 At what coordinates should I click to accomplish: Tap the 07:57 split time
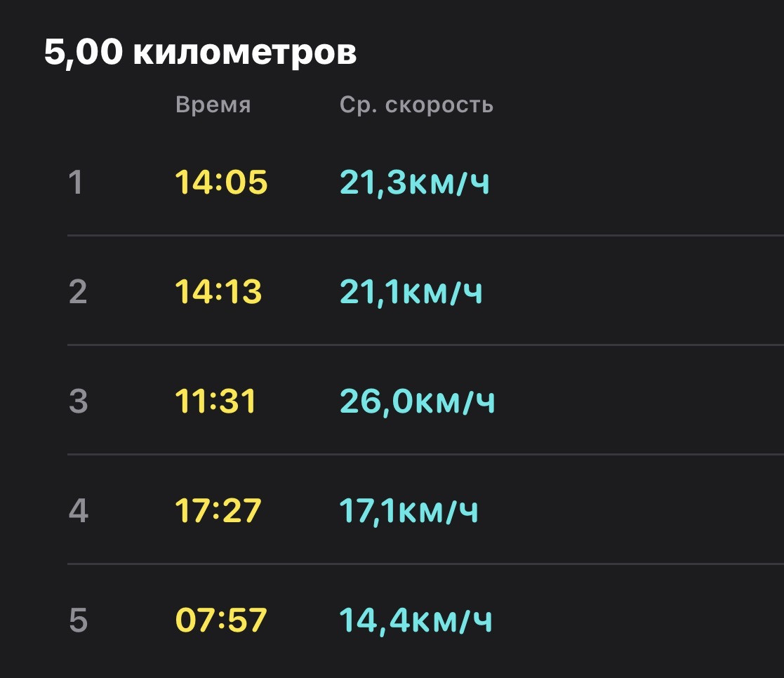pyautogui.click(x=221, y=620)
